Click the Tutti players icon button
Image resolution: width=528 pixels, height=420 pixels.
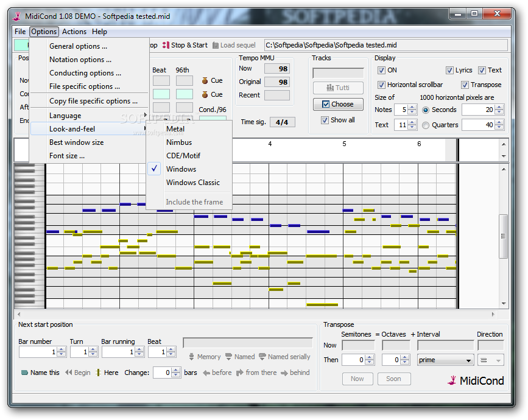pos(338,88)
